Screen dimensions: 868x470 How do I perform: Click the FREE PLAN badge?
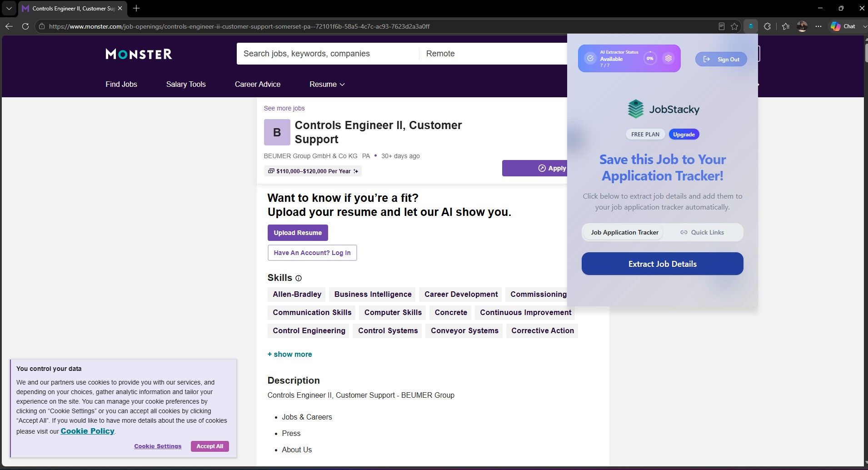pos(645,135)
